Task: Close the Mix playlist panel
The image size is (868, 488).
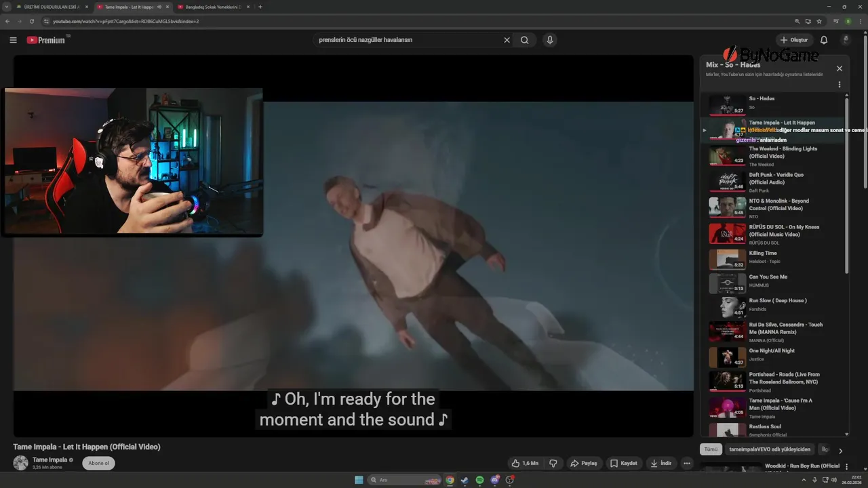Action: click(840, 68)
